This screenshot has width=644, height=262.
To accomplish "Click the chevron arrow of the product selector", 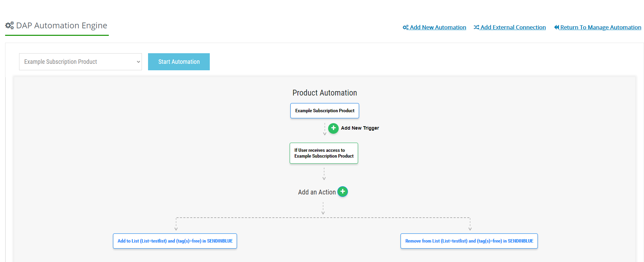I will point(138,62).
